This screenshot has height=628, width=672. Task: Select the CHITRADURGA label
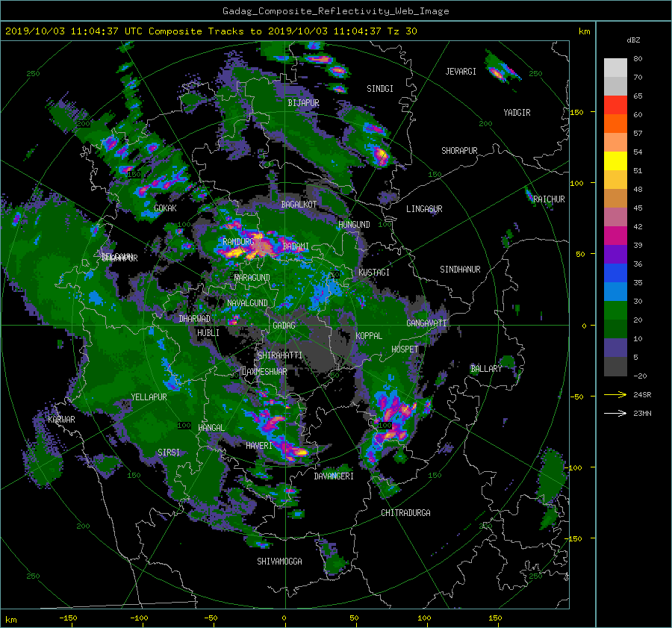click(405, 513)
